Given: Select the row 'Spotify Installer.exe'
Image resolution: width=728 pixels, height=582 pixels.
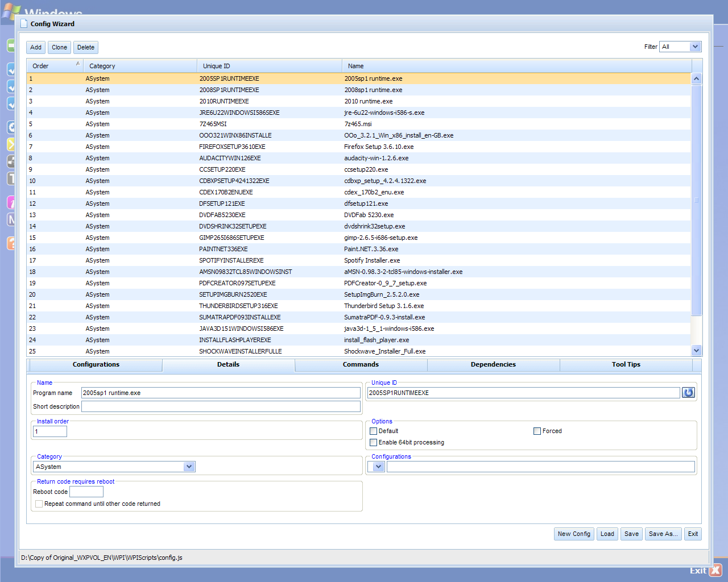Looking at the screenshot, I should pyautogui.click(x=359, y=260).
